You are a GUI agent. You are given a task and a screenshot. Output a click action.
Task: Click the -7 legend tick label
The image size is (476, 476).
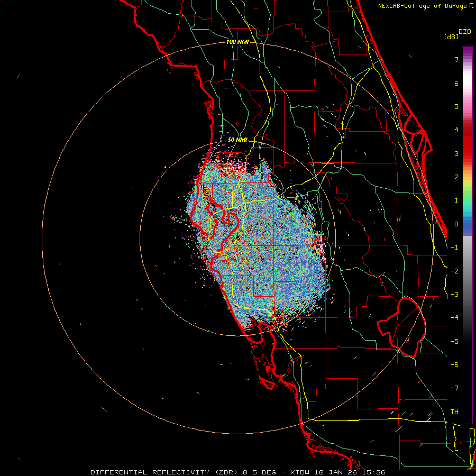(x=454, y=388)
